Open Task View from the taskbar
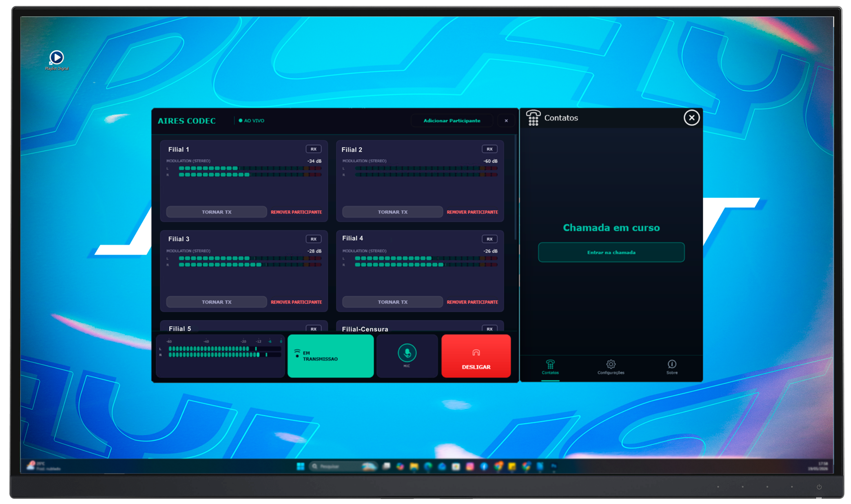Viewport: 851px width, 504px height. (386, 467)
